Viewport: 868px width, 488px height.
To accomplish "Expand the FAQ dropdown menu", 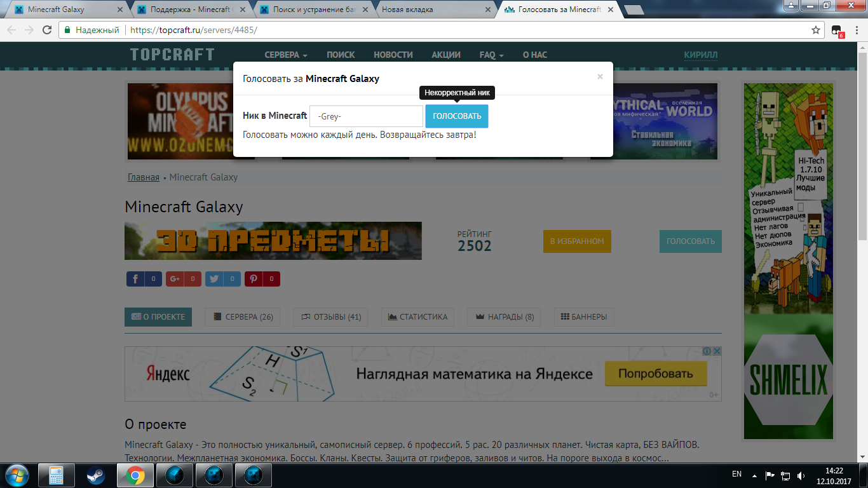I will pyautogui.click(x=491, y=55).
